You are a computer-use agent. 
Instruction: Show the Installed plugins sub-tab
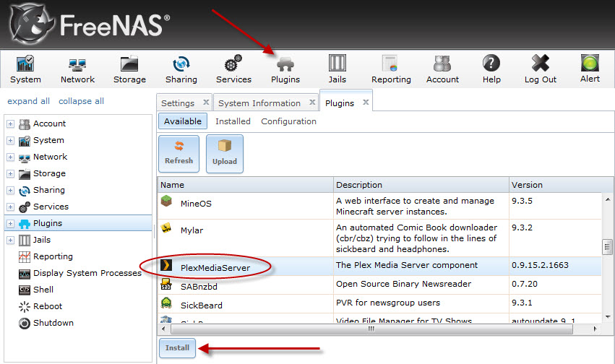coord(233,121)
